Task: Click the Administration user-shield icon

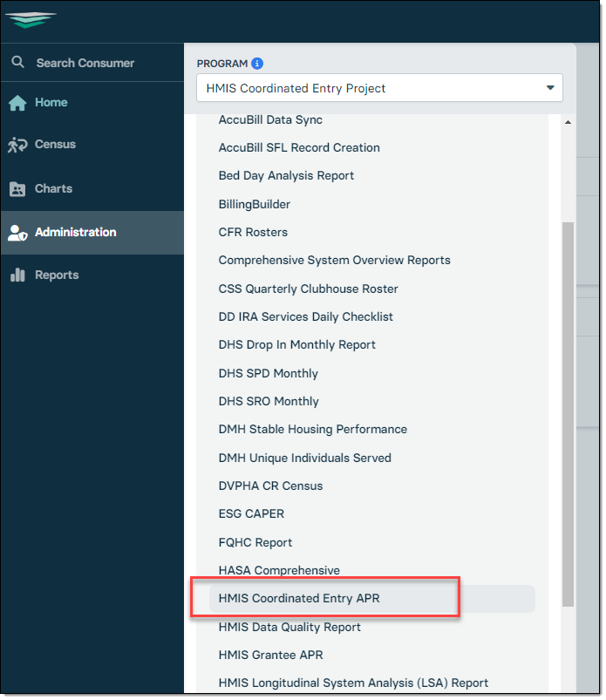Action: 17,233
